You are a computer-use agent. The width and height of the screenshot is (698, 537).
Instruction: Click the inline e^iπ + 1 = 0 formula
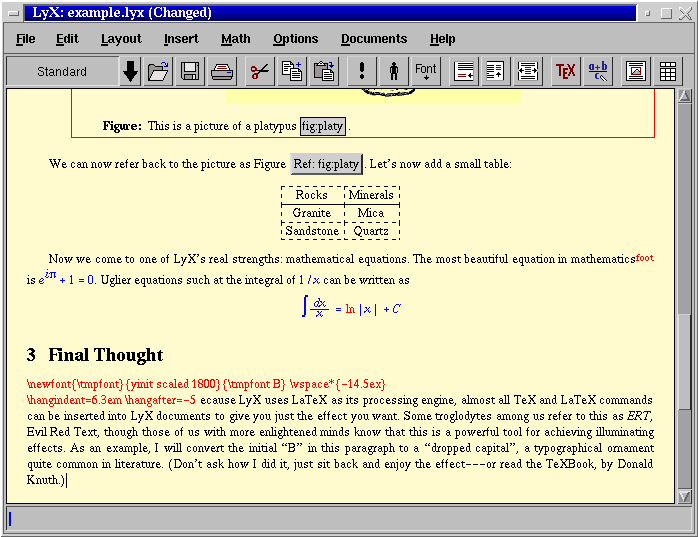[x=66, y=278]
